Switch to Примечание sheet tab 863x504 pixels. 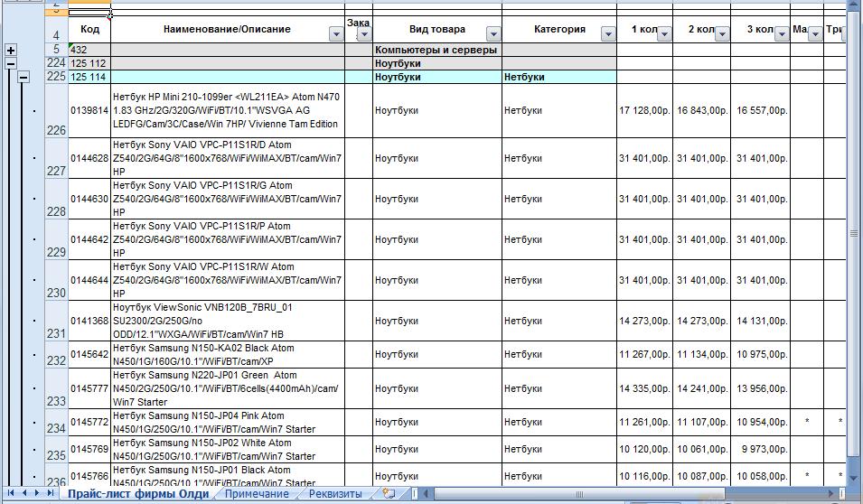click(x=257, y=493)
